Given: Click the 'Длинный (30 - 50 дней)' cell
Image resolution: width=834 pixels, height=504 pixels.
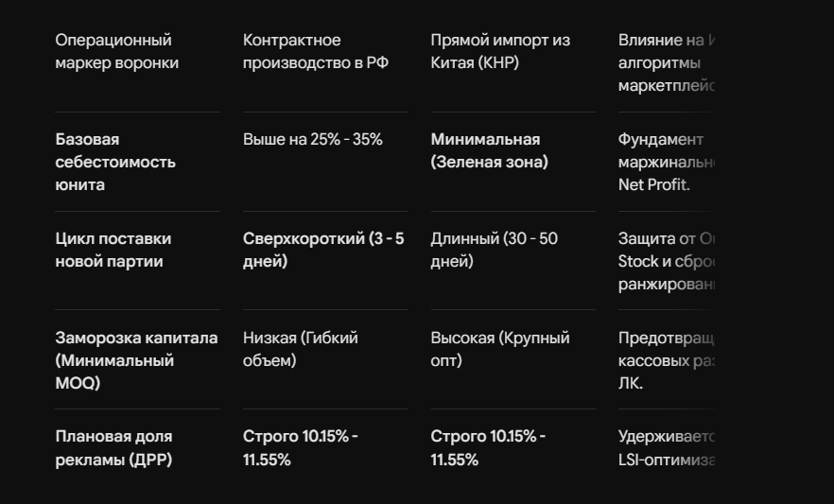Looking at the screenshot, I should 495,250.
